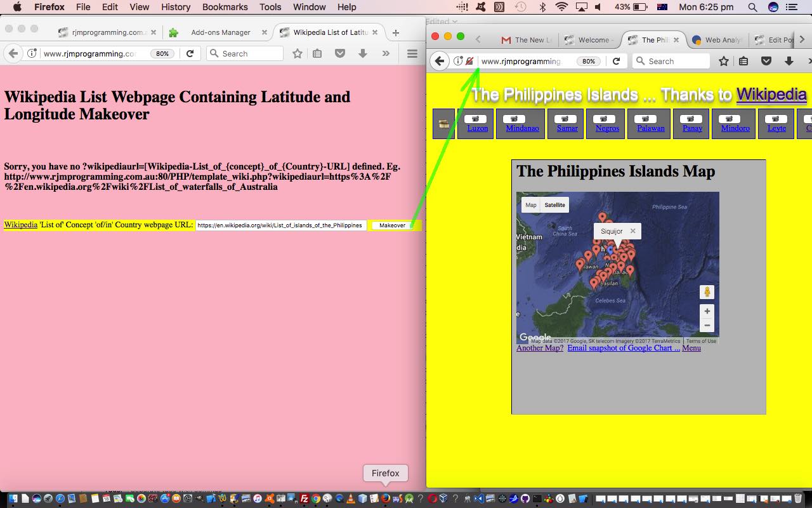Open hamburger menu in left Firefox window
This screenshot has height=508, width=812.
(412, 53)
